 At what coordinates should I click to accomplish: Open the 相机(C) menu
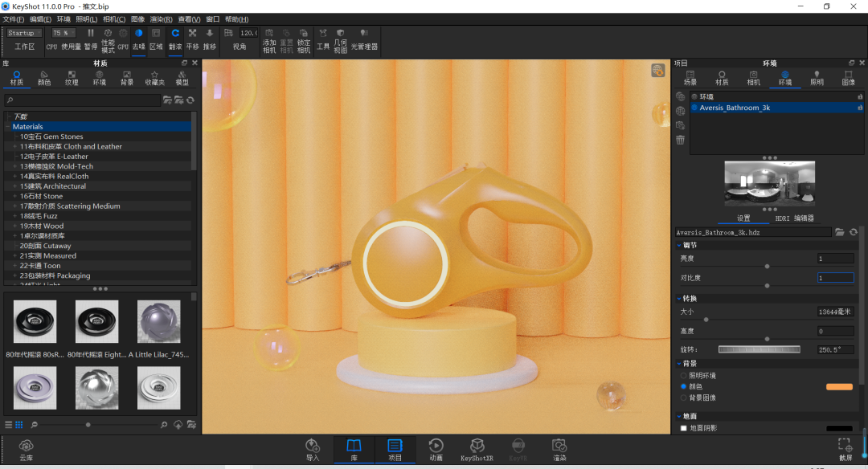click(114, 19)
